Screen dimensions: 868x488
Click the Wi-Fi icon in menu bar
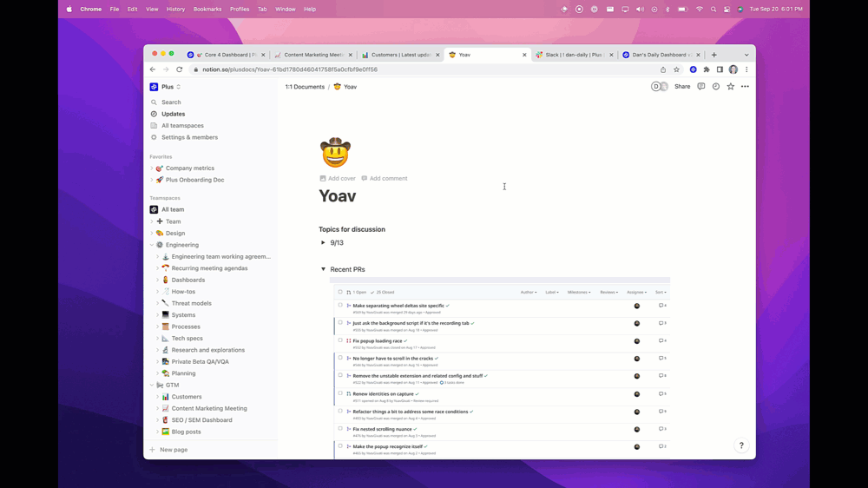point(699,9)
